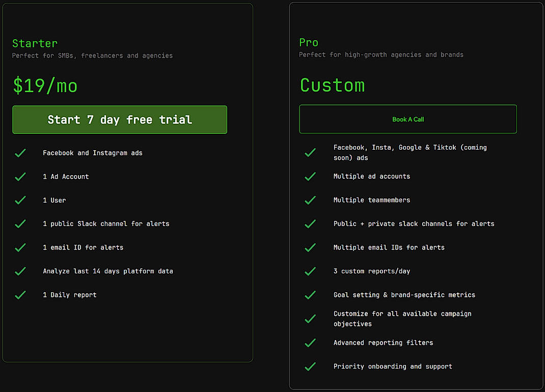Click the '1 Ad Account' text

pos(66,177)
